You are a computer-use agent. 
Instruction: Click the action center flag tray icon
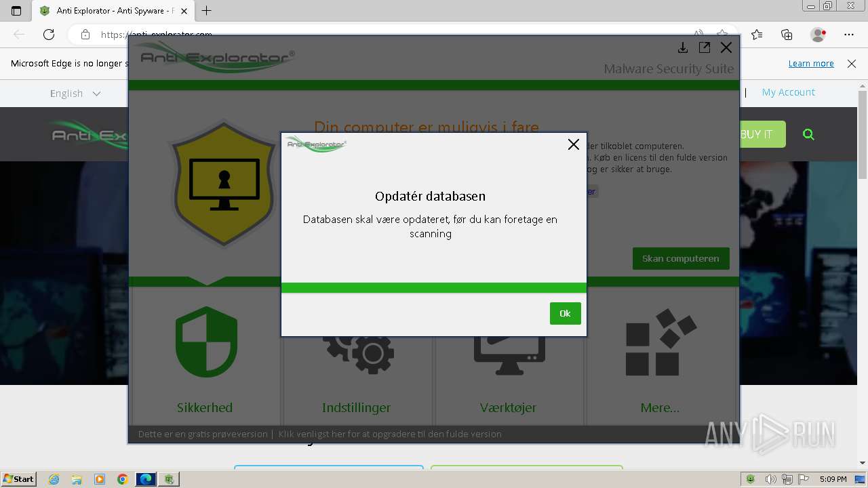point(804,479)
